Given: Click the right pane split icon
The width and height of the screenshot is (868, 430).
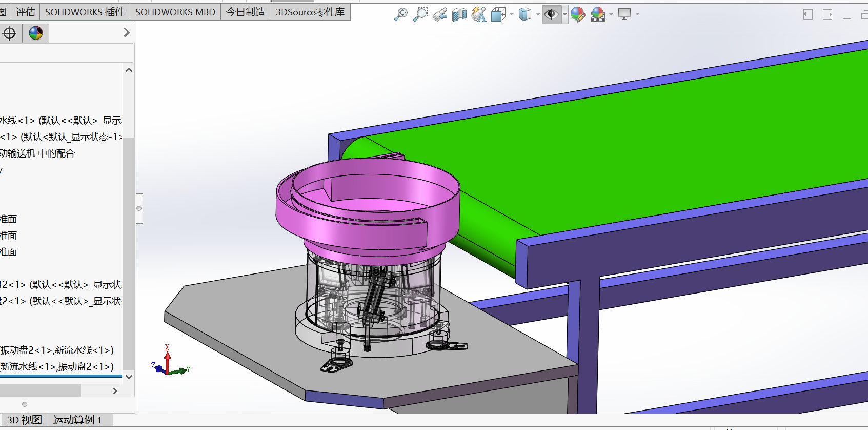Looking at the screenshot, I should point(827,14).
